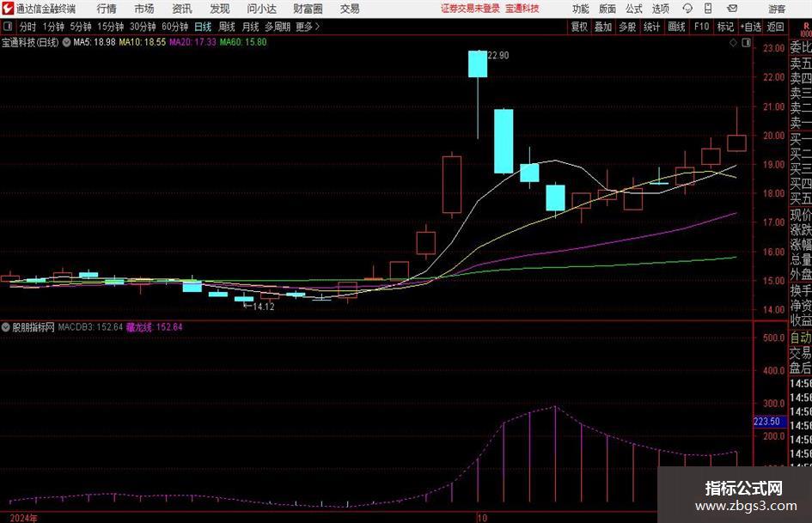Click the 复权 toolbar button

579,27
